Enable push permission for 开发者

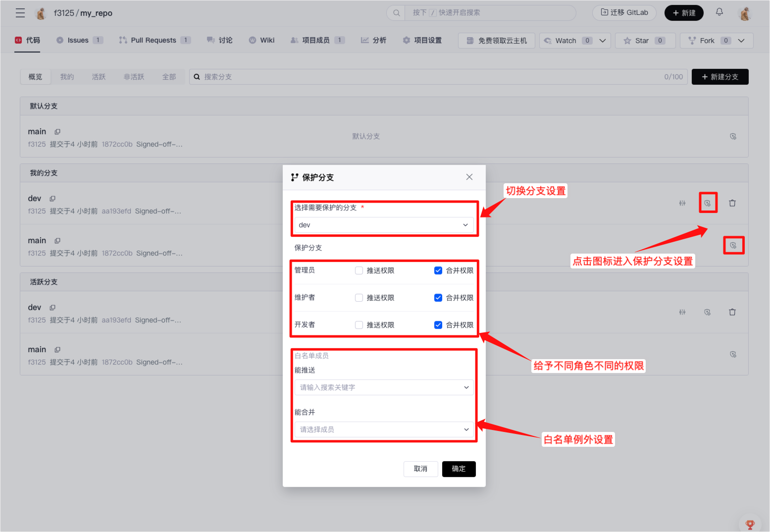(x=359, y=325)
